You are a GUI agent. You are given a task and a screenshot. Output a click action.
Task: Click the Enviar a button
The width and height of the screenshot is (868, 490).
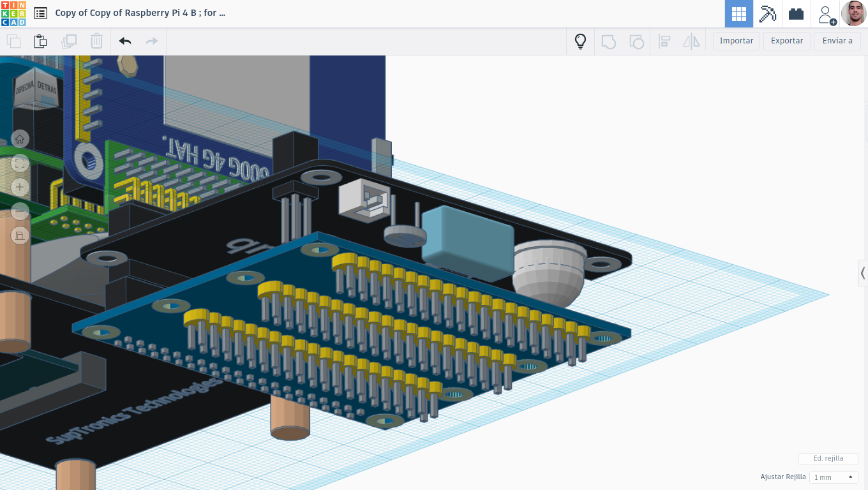(x=837, y=41)
